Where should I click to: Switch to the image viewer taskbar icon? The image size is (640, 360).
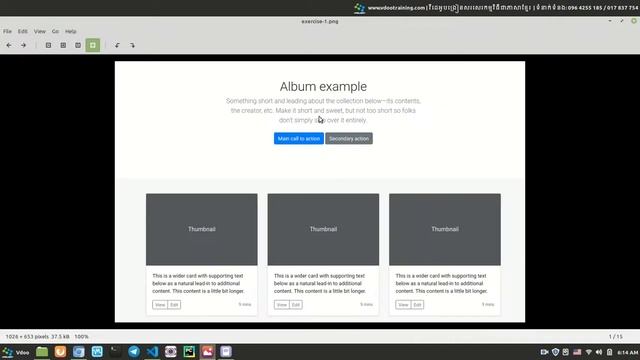click(207, 352)
